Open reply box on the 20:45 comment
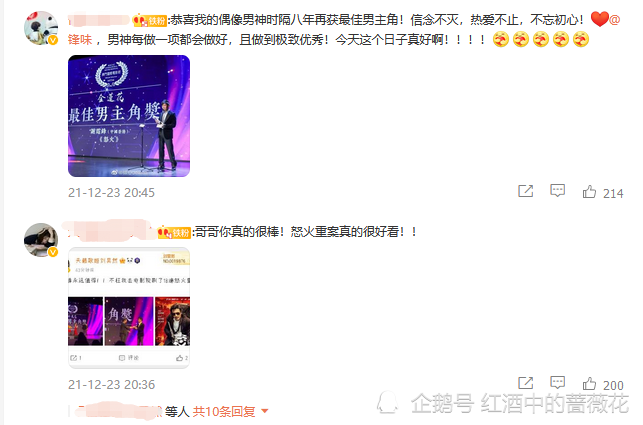The height and width of the screenshot is (425, 643). [x=557, y=191]
